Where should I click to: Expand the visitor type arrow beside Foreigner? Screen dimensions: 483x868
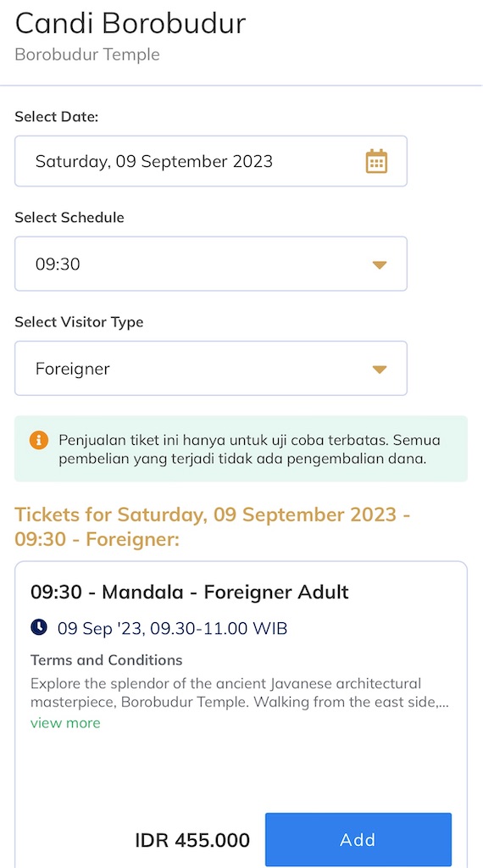point(379,370)
